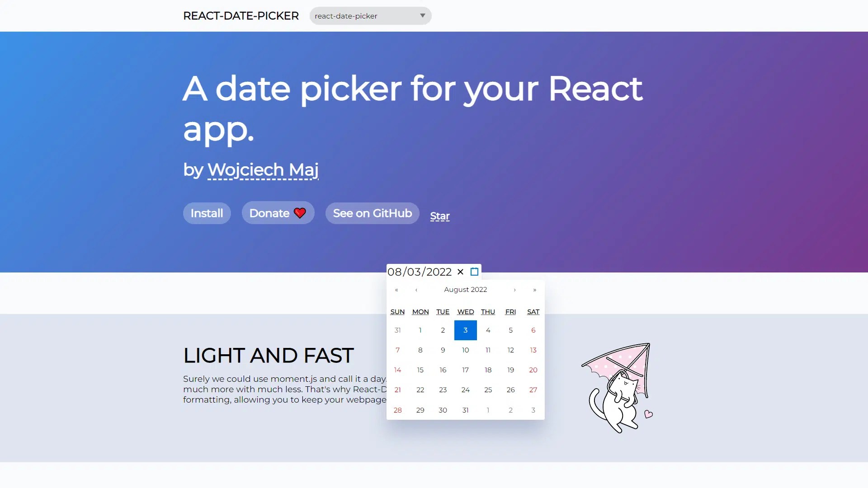
Task: Select September 1 in last calendar row
Action: [488, 410]
